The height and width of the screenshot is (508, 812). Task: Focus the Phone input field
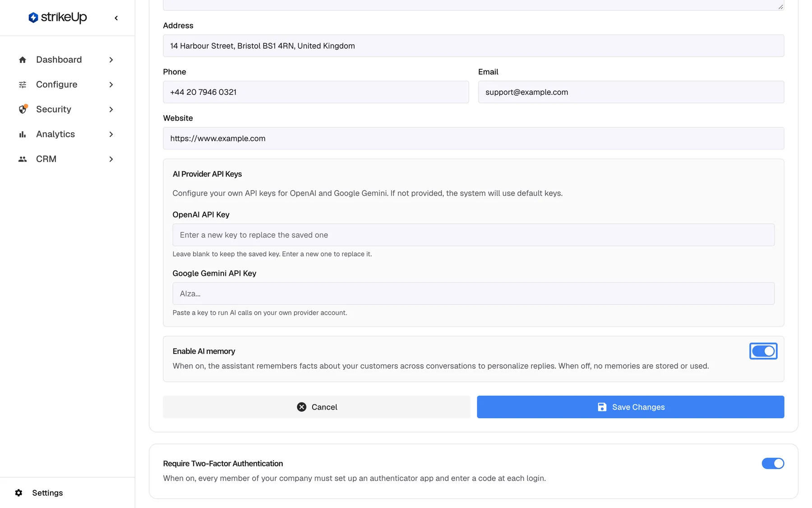point(316,92)
